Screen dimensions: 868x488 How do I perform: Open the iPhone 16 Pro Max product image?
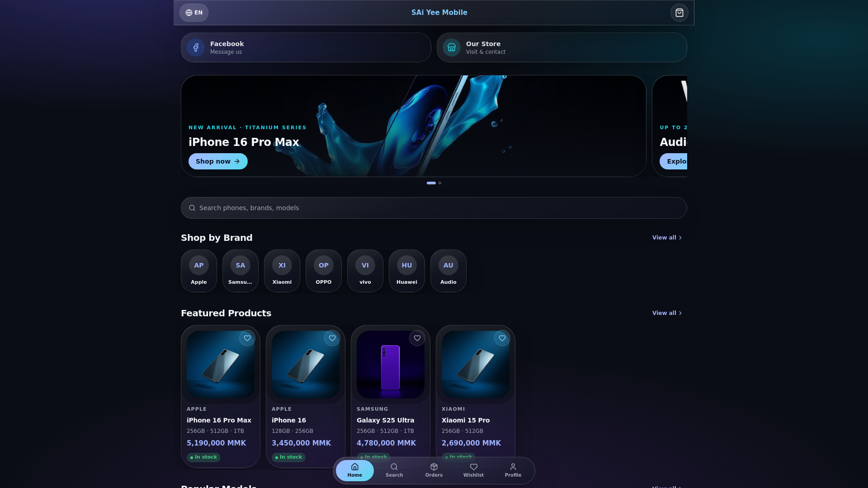click(221, 365)
